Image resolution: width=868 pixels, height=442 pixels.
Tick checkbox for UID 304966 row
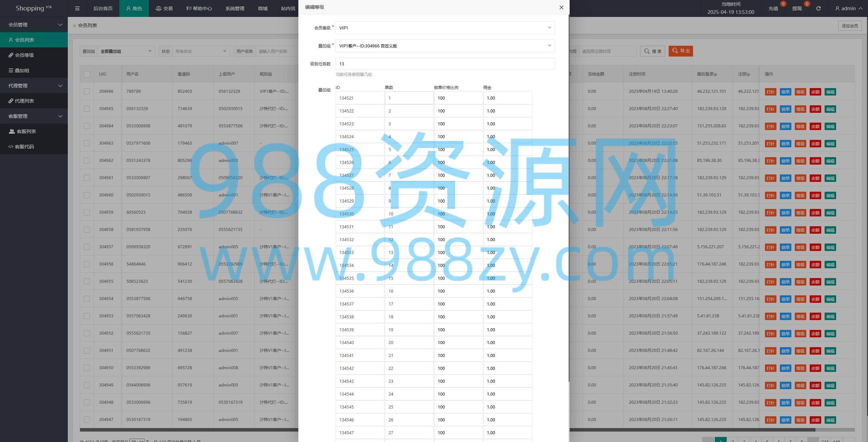pos(87,91)
